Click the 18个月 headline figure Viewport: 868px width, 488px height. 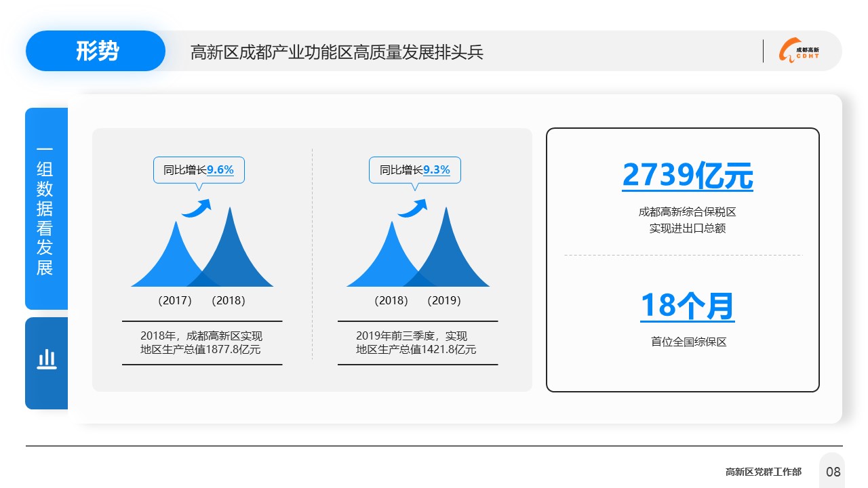pyautogui.click(x=688, y=306)
